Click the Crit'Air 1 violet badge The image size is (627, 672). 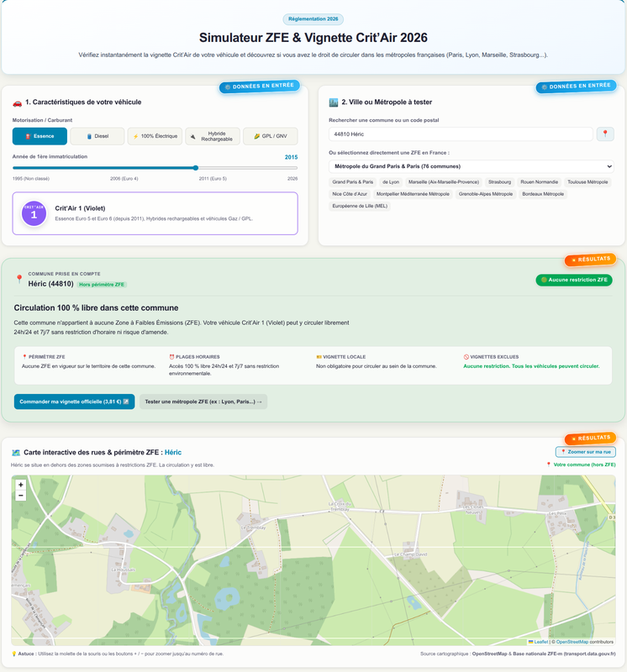point(34,213)
